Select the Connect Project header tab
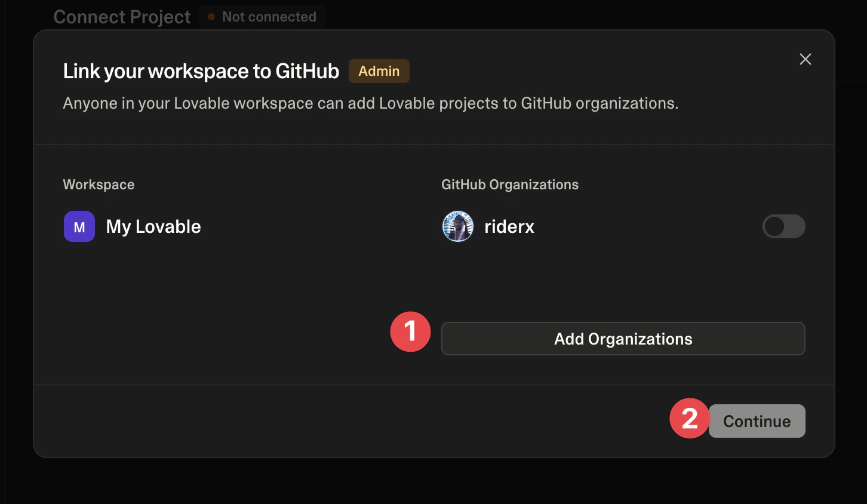Viewport: 867px width, 504px height. pyautogui.click(x=122, y=17)
